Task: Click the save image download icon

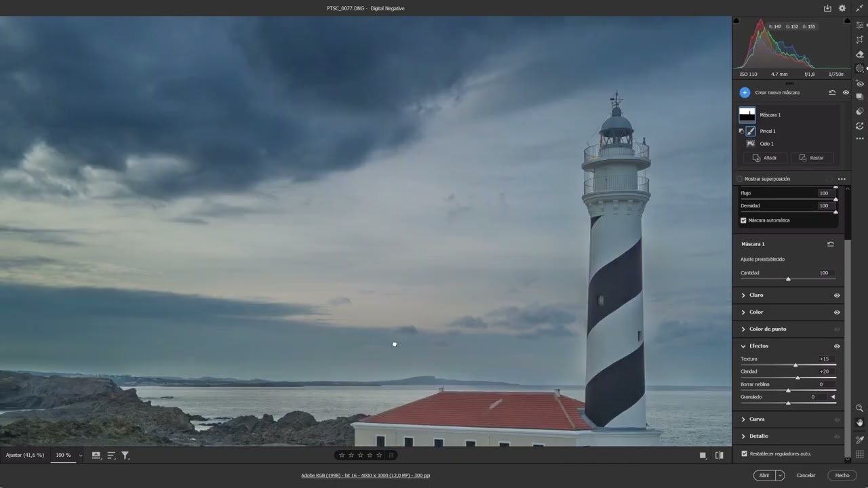Action: (x=827, y=8)
